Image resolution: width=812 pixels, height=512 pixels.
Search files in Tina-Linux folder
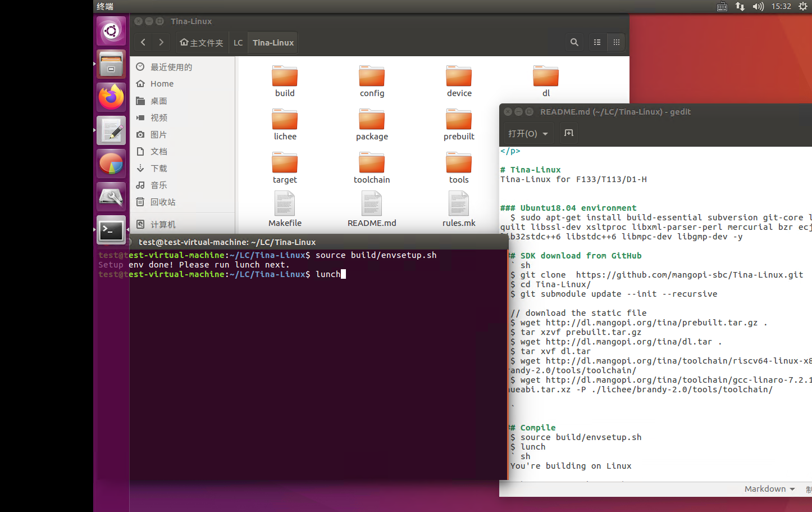pyautogui.click(x=574, y=42)
